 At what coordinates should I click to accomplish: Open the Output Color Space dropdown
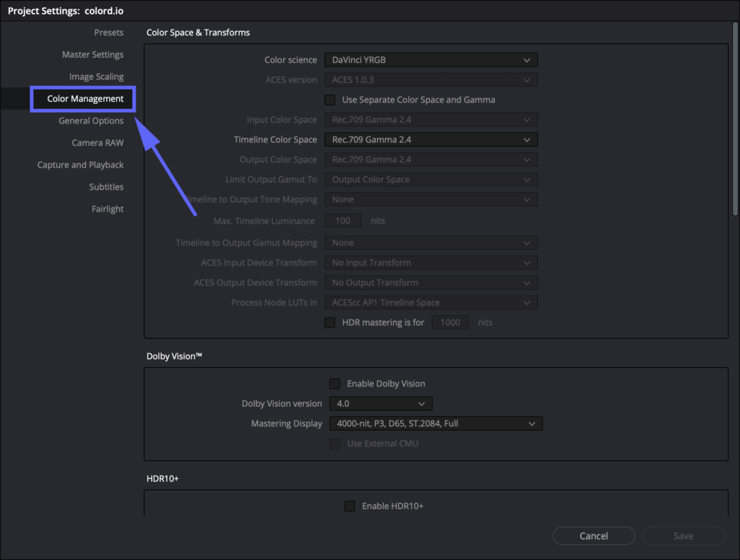[x=431, y=159]
